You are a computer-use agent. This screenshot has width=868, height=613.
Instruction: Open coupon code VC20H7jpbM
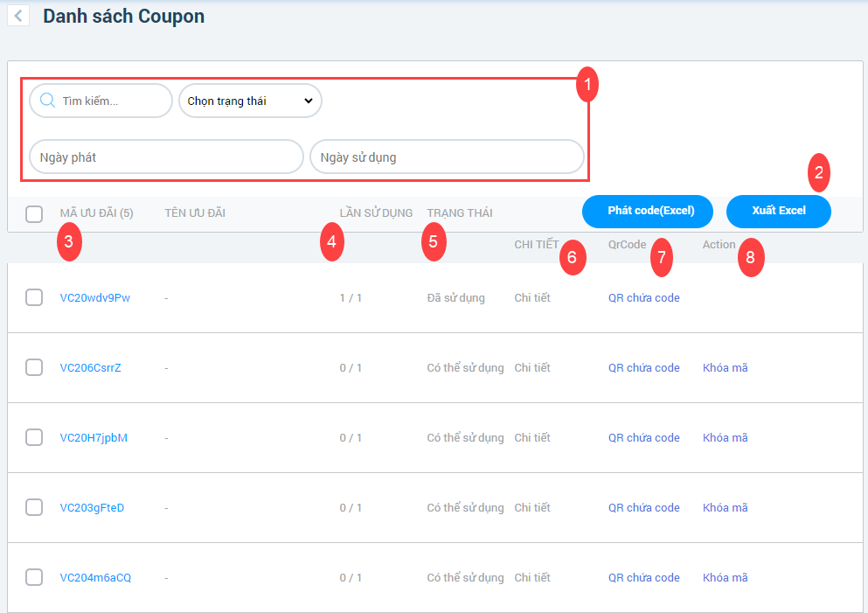[94, 437]
